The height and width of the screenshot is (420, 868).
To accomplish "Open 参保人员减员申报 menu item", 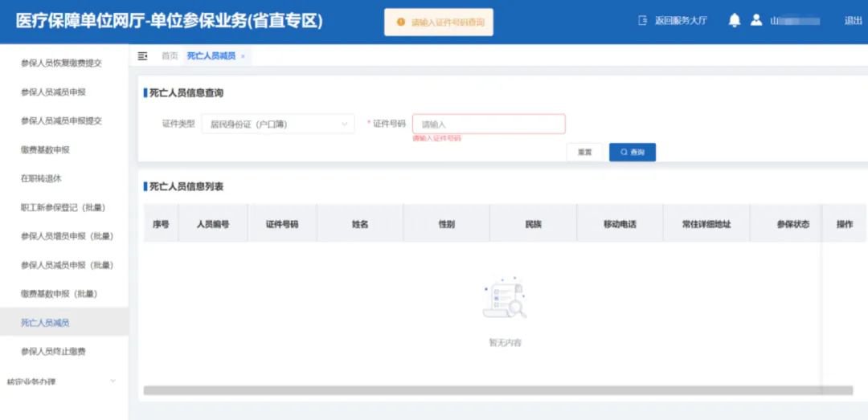I will click(x=53, y=92).
